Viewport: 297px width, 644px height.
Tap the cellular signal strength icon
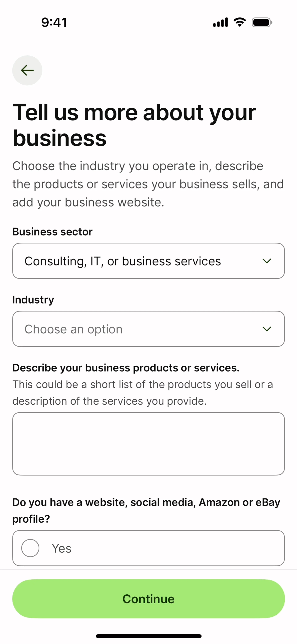(220, 22)
